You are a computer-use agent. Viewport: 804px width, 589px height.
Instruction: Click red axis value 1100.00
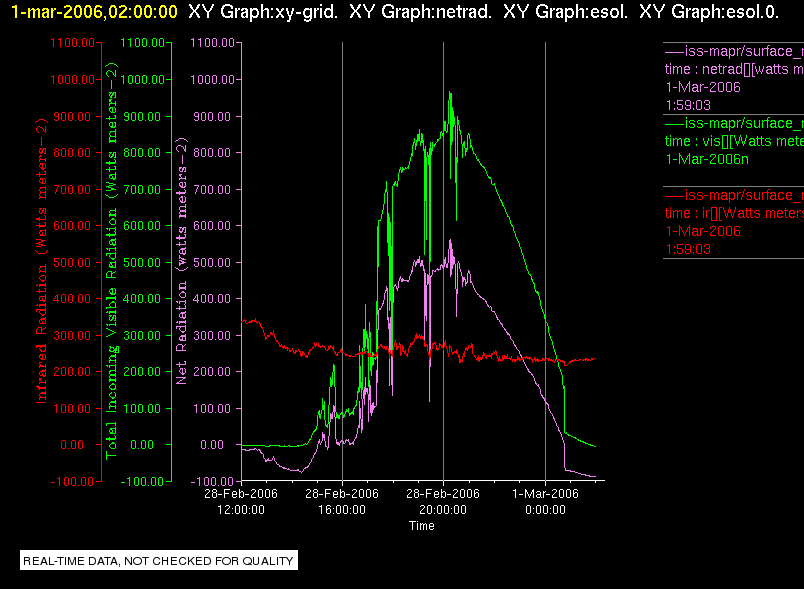pyautogui.click(x=72, y=43)
